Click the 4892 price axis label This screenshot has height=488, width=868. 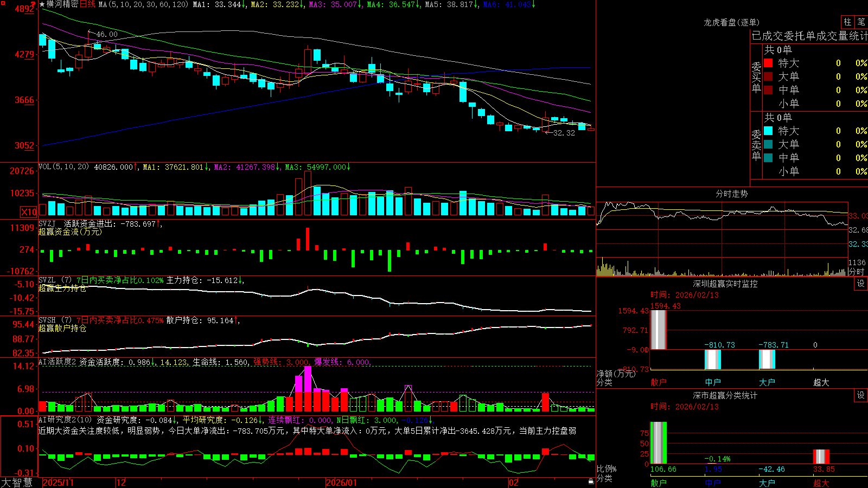pyautogui.click(x=24, y=9)
